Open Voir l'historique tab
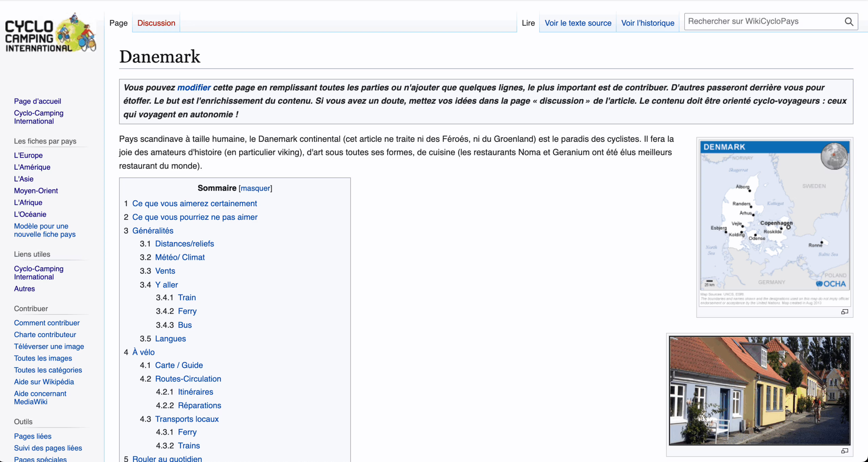The width and height of the screenshot is (868, 462). [x=648, y=23]
